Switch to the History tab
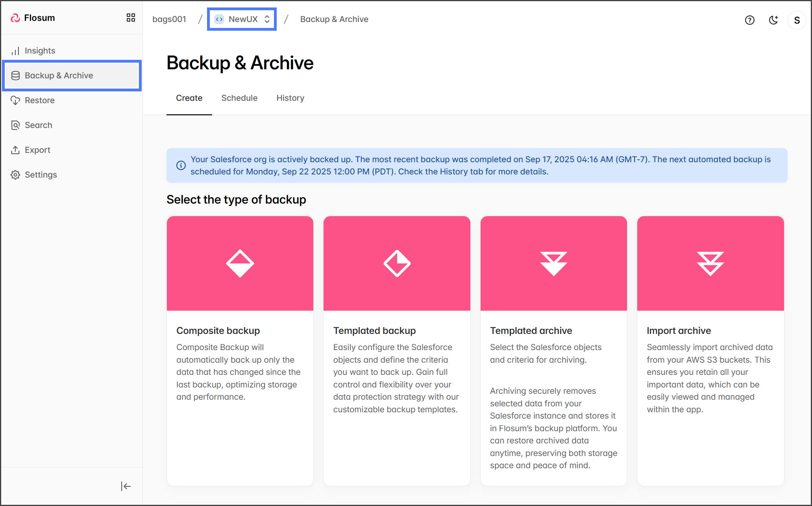812x506 pixels. pos(290,98)
